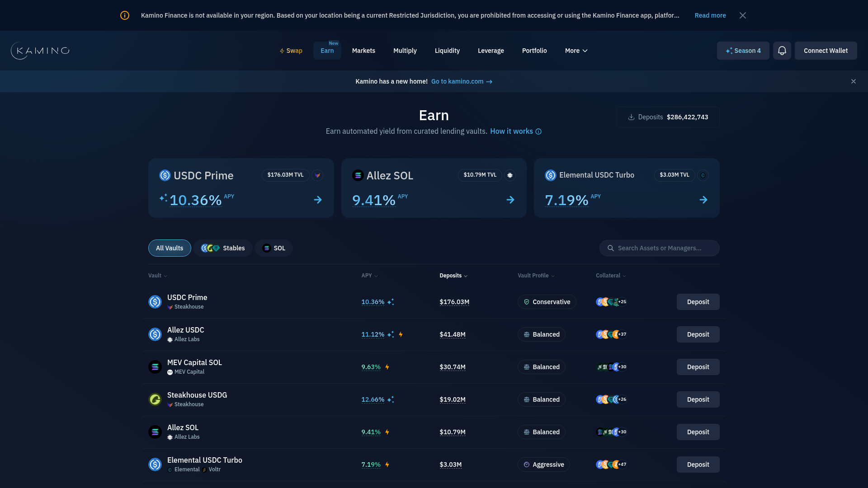Image resolution: width=868 pixels, height=488 pixels.
Task: Open the Portfolio page
Action: click(x=534, y=51)
